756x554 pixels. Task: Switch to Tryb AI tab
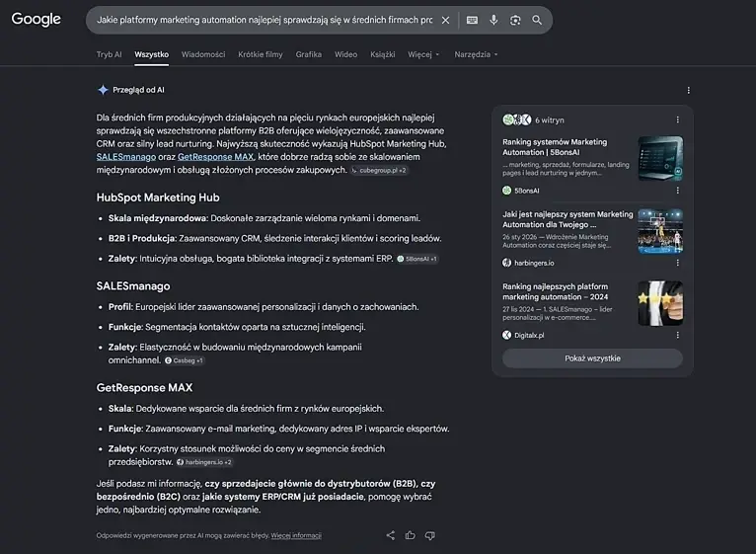click(x=109, y=54)
